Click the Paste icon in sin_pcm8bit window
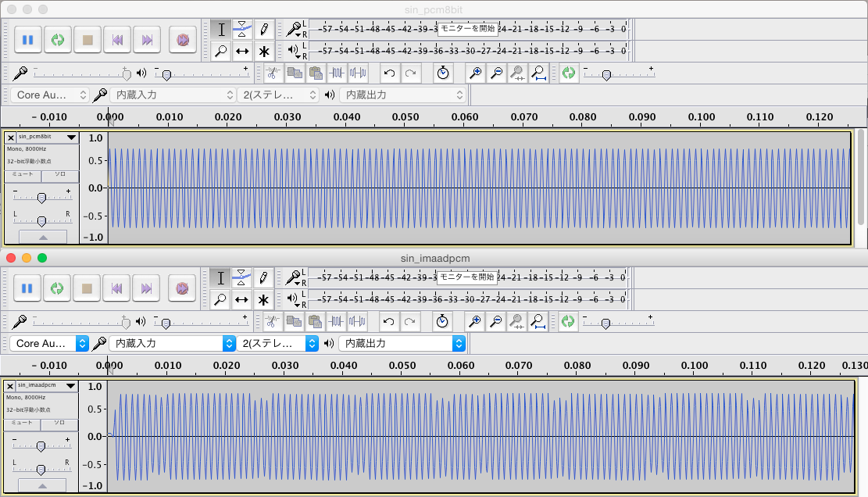 (x=316, y=73)
